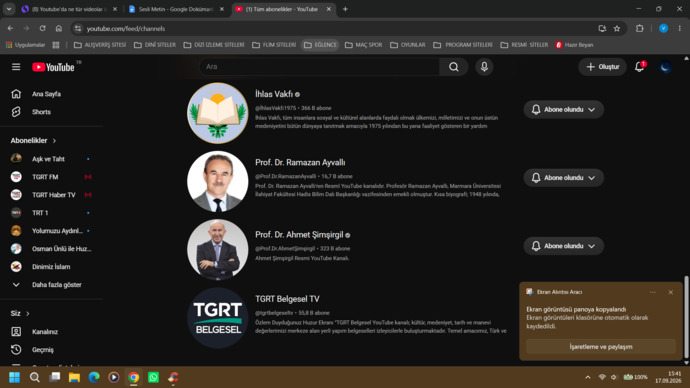Open new browser tab
This screenshot has height=388, width=690.
(x=345, y=9)
